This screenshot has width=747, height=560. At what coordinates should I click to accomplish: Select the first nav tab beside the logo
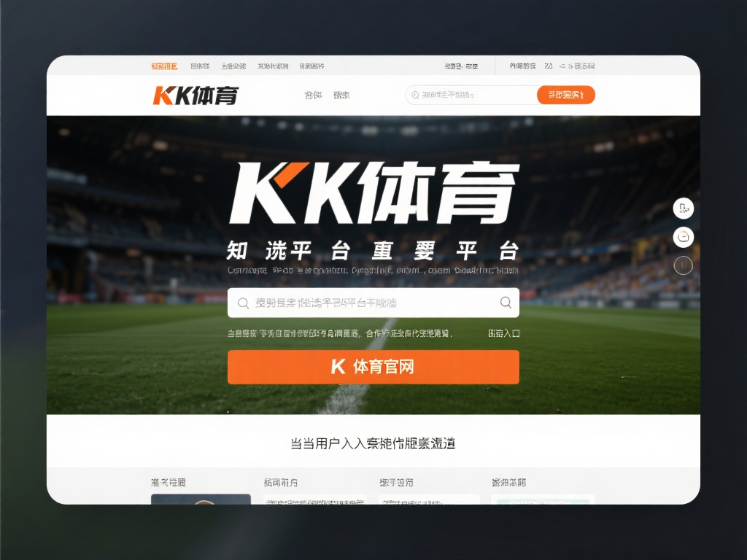pyautogui.click(x=313, y=96)
